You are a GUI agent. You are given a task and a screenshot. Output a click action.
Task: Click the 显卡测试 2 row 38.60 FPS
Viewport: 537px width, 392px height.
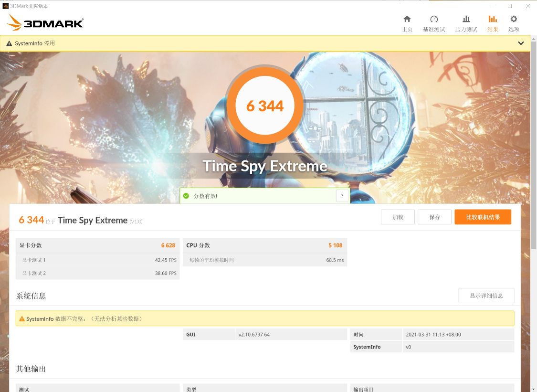97,273
